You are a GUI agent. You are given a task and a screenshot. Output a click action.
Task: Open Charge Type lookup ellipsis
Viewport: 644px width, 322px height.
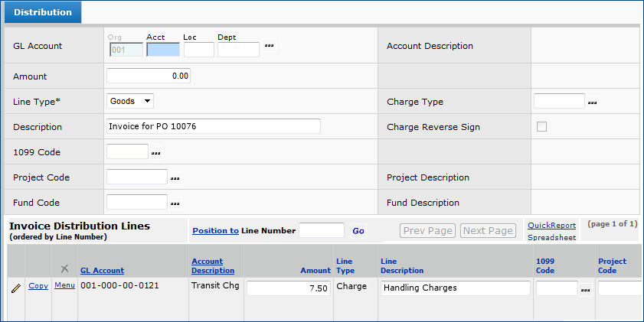[x=592, y=102]
